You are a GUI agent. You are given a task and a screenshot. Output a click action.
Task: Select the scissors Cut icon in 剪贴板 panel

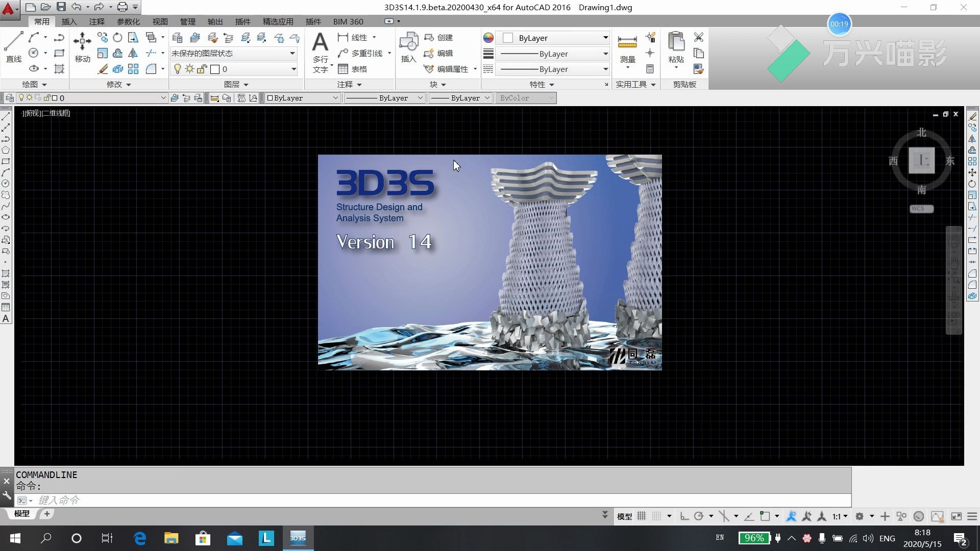coord(698,37)
